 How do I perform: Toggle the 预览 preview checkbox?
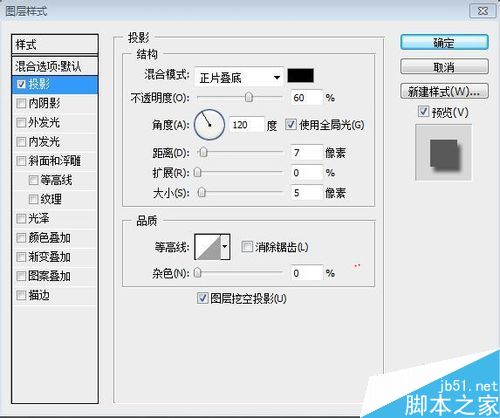coord(423,111)
